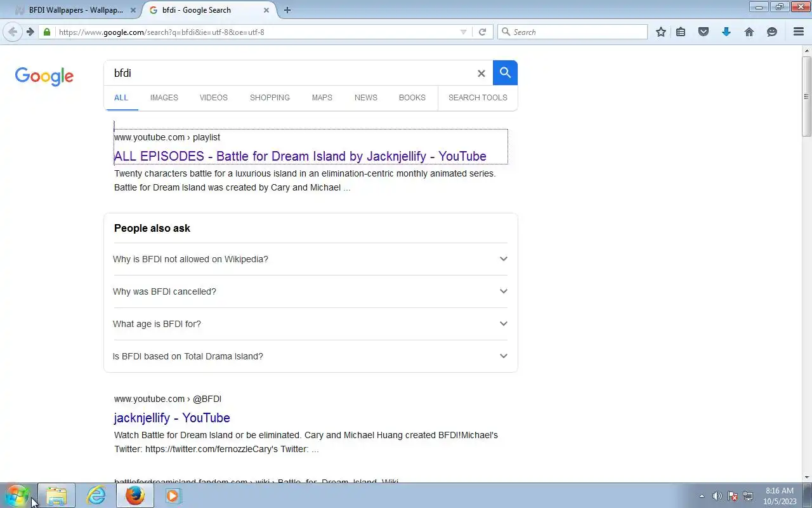Click the Action Center flag tray icon
The height and width of the screenshot is (508, 812).
click(x=733, y=496)
